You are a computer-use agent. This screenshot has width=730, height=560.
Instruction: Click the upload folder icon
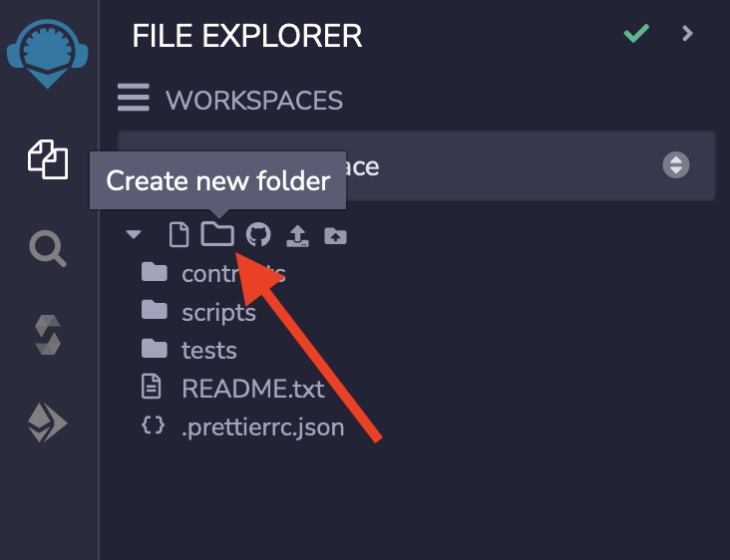335,236
